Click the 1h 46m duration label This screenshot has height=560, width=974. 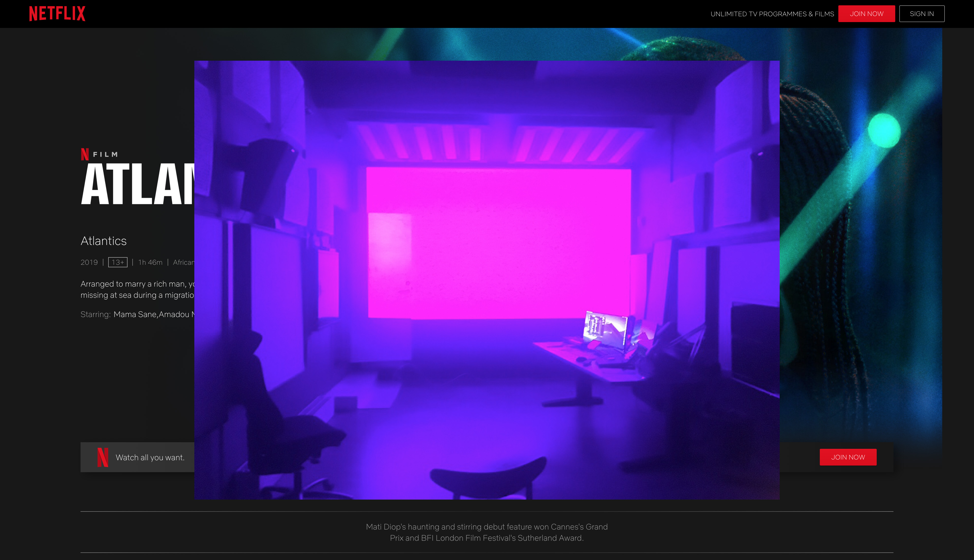150,262
